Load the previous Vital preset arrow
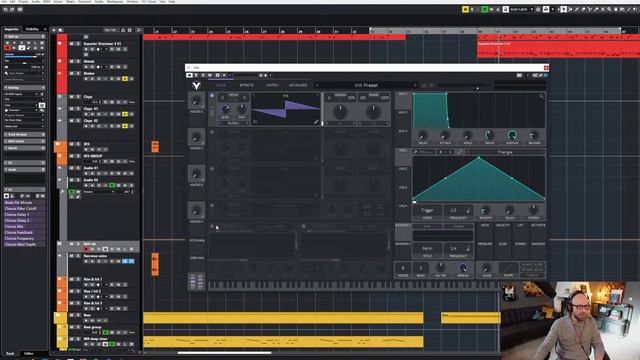640x360 pixels. [x=318, y=85]
